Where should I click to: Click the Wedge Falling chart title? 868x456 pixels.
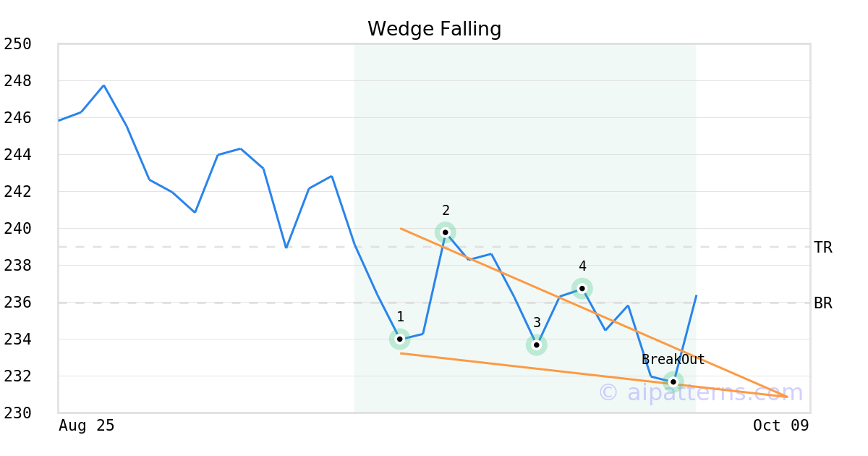tap(434, 29)
